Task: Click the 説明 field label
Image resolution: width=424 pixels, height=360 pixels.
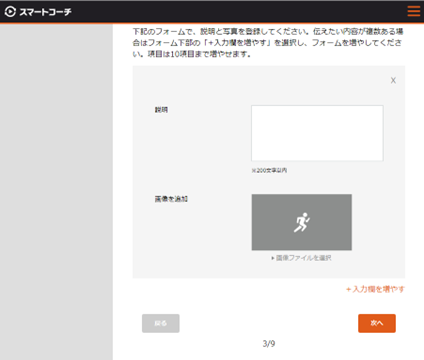Action: click(161, 110)
